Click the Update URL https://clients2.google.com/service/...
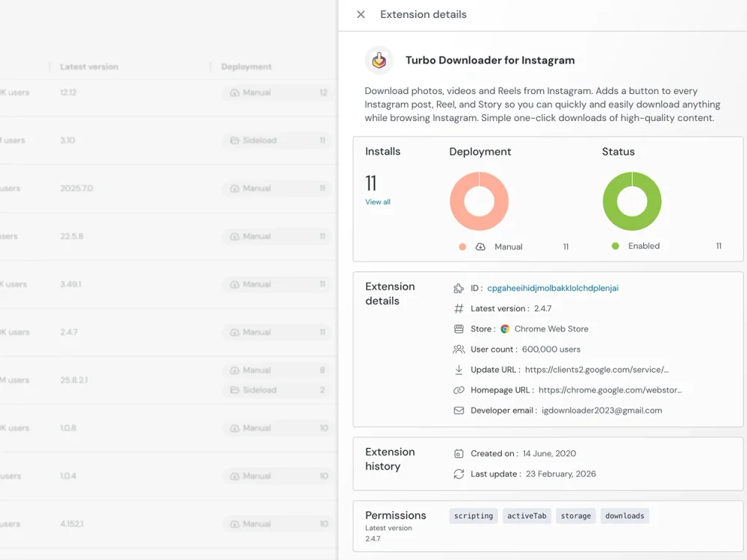747x560 pixels. 597,370
